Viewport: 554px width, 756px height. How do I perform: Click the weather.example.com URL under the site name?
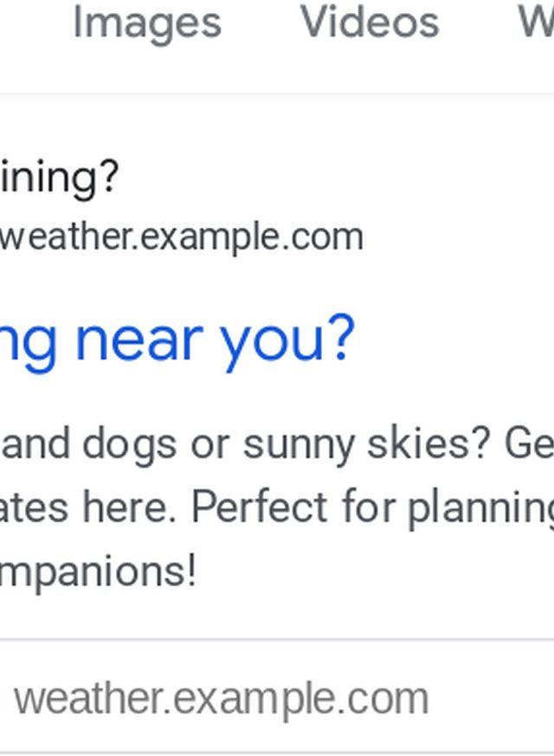coord(180,236)
